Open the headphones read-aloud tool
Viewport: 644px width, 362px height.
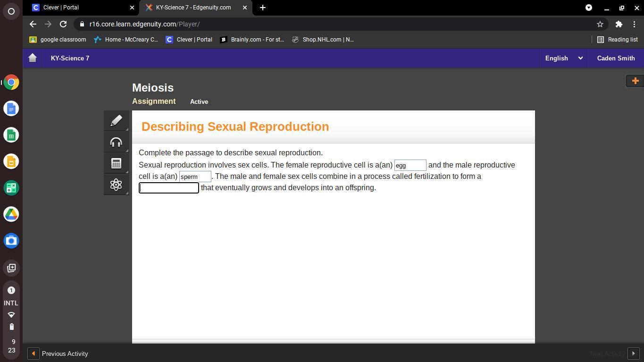pyautogui.click(x=116, y=142)
